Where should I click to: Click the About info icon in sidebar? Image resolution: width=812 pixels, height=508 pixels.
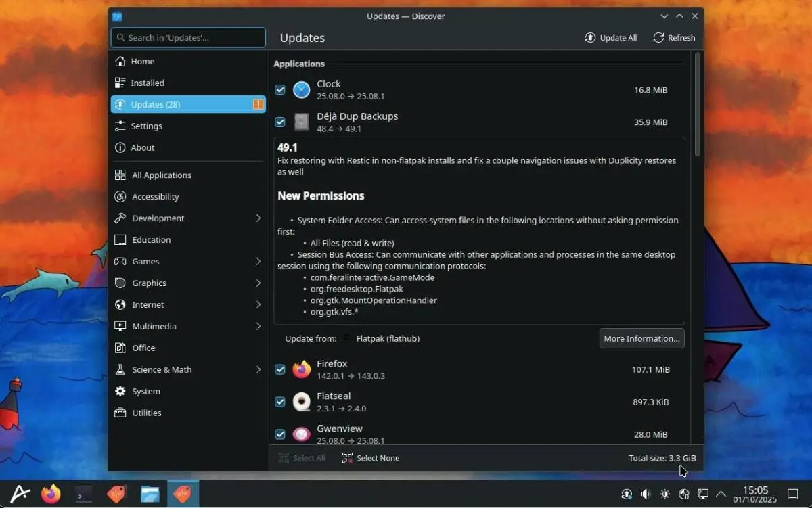[120, 147]
